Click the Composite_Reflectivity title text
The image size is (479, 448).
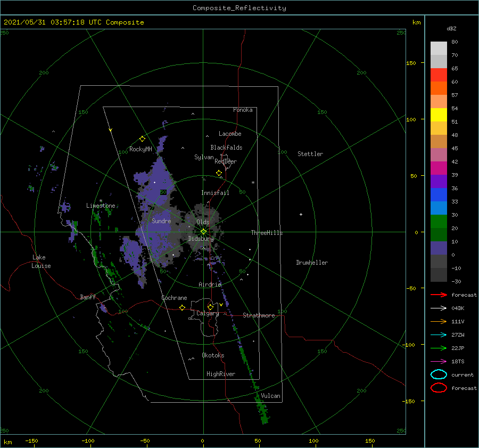pyautogui.click(x=239, y=8)
